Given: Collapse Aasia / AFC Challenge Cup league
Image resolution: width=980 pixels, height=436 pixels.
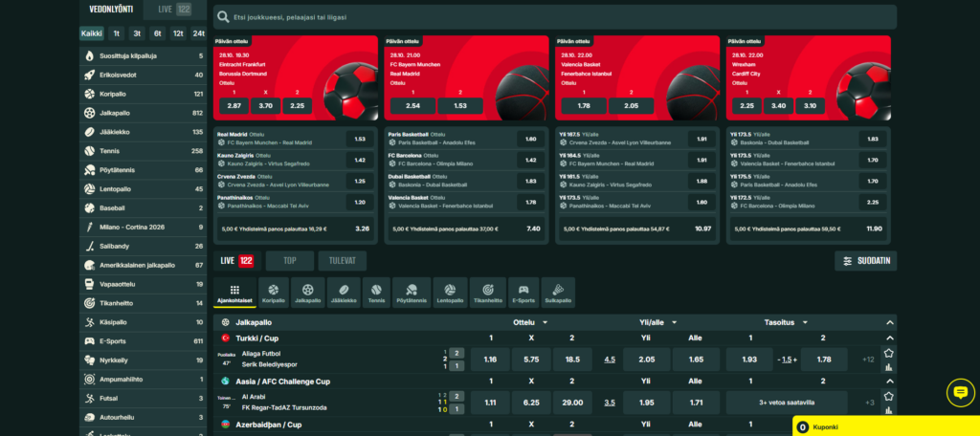Looking at the screenshot, I should pyautogui.click(x=890, y=381).
